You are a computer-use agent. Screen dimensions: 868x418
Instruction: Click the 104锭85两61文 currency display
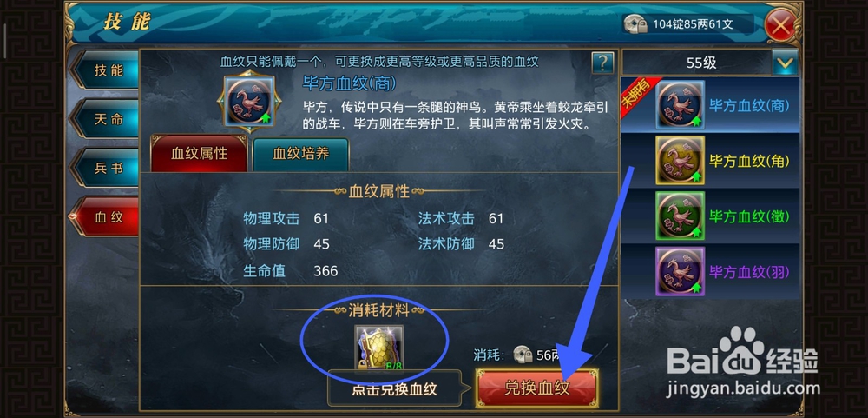tap(687, 23)
